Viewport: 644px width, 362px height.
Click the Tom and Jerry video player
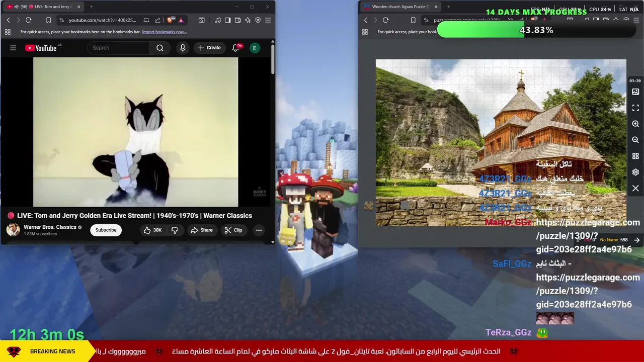coord(135,132)
